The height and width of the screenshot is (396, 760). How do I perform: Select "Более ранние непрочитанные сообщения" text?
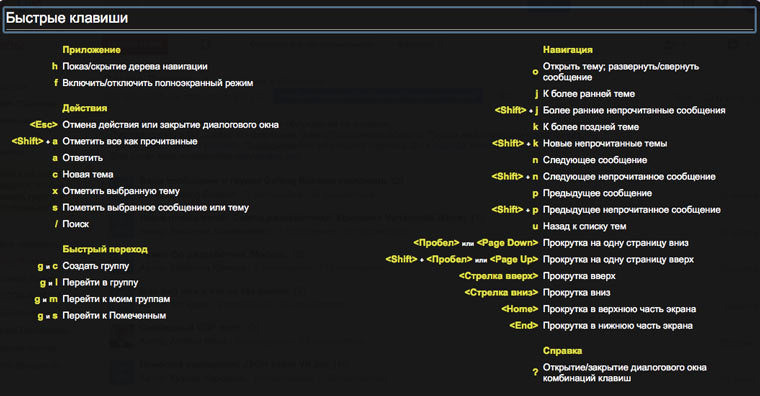pyautogui.click(x=634, y=110)
